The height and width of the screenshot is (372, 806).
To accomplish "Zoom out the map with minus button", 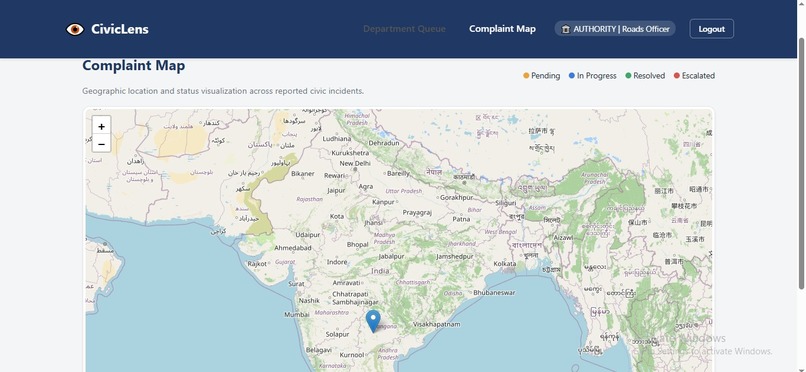I will [x=101, y=144].
